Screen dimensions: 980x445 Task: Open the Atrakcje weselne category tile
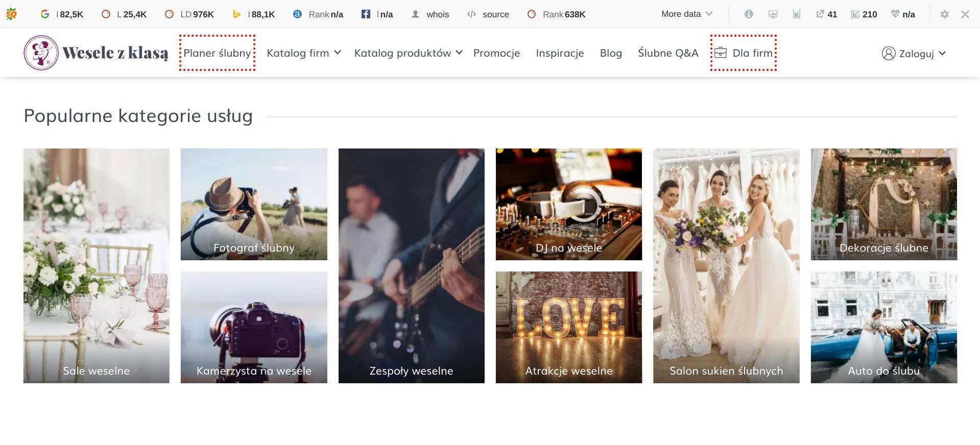tap(569, 327)
